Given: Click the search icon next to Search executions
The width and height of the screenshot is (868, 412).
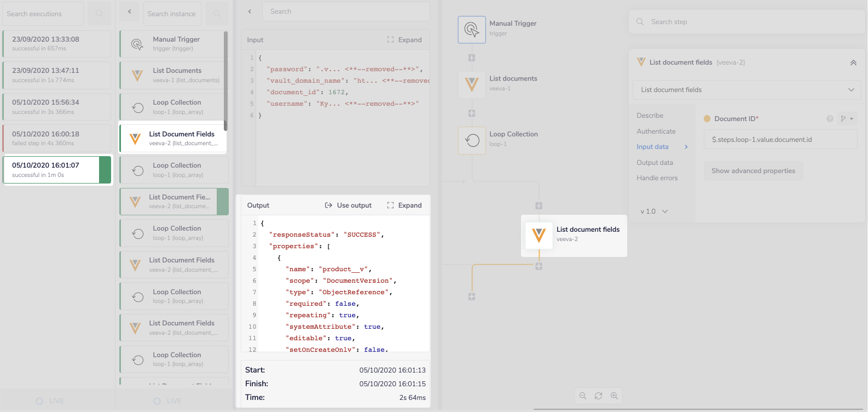Looking at the screenshot, I should pyautogui.click(x=99, y=14).
